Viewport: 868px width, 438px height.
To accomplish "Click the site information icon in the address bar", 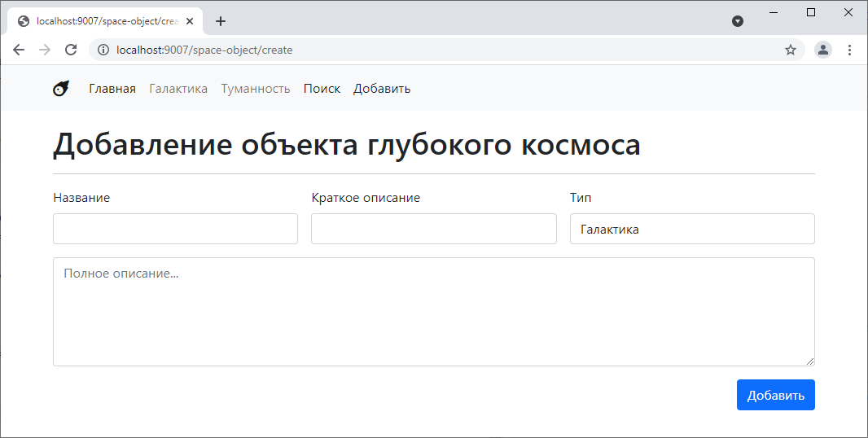I will pyautogui.click(x=103, y=50).
